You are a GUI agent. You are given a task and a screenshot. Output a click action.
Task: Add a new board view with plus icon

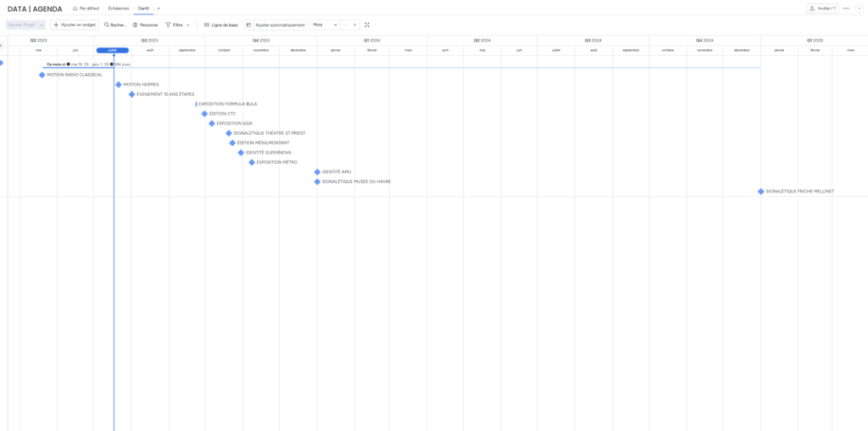click(x=159, y=8)
